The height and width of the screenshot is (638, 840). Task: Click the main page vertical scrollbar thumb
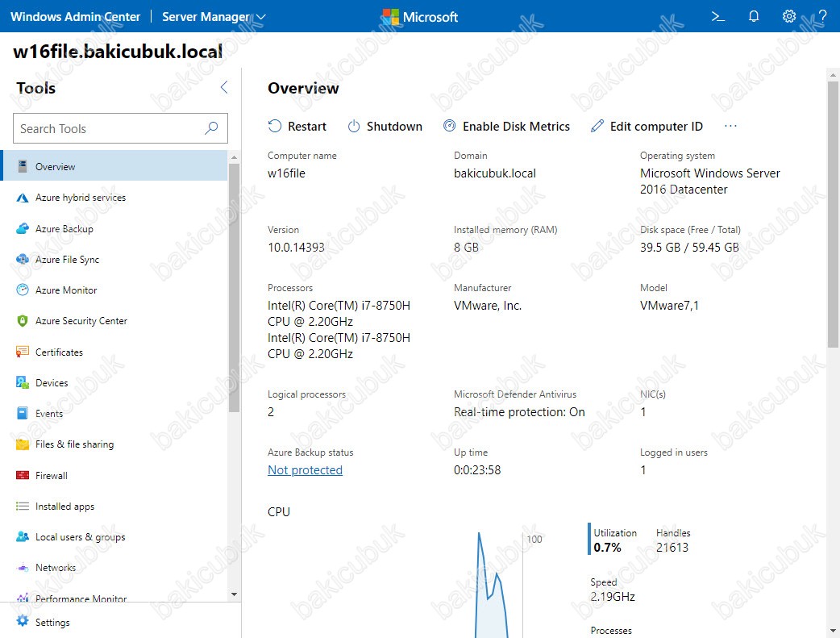click(833, 215)
